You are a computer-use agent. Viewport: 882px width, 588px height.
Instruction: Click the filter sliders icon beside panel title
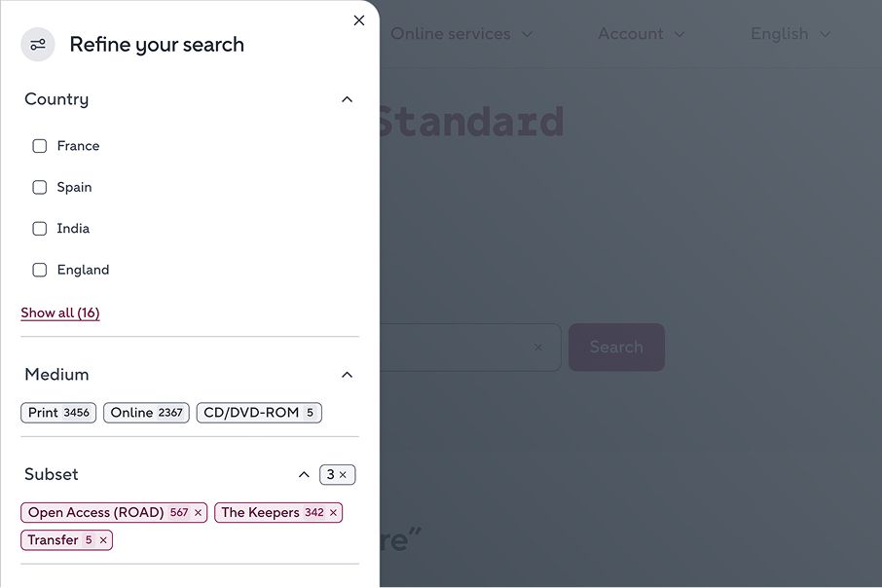37,44
